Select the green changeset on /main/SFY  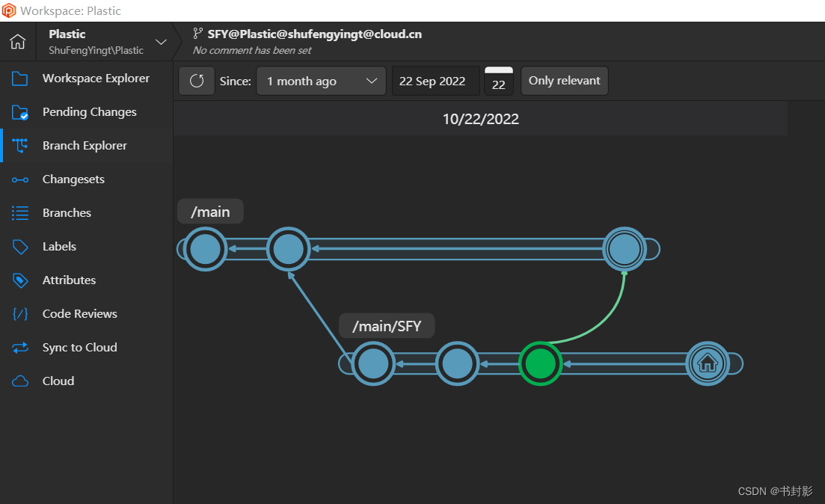click(540, 363)
